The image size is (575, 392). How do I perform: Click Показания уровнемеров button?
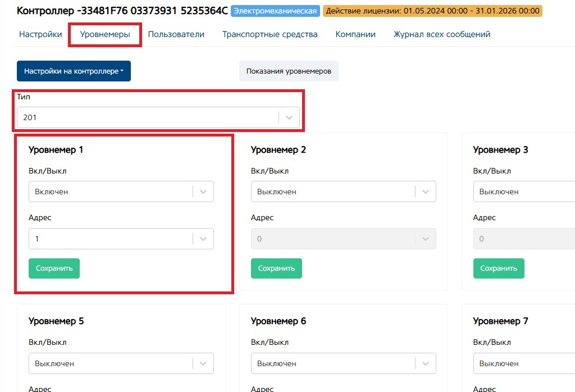(x=289, y=71)
